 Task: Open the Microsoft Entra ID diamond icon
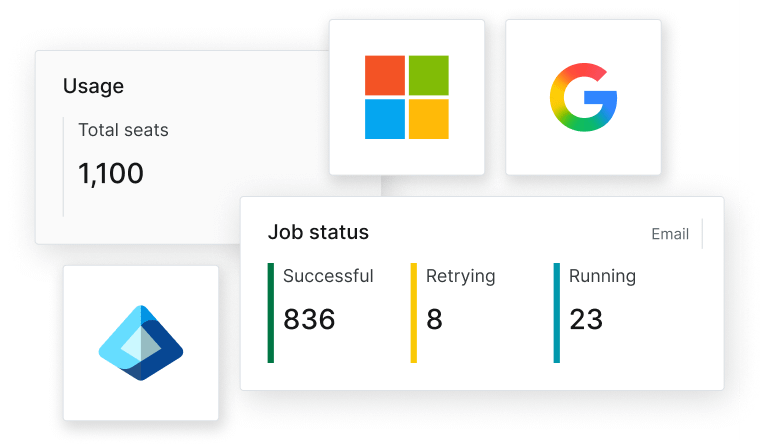click(141, 343)
